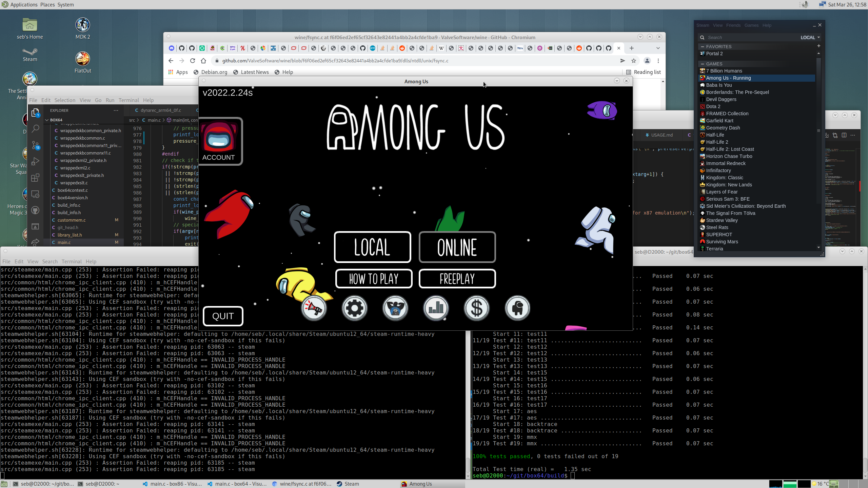Image resolution: width=868 pixels, height=488 pixels.
Task: Open the Terminal menu in VS Code
Action: tap(129, 100)
